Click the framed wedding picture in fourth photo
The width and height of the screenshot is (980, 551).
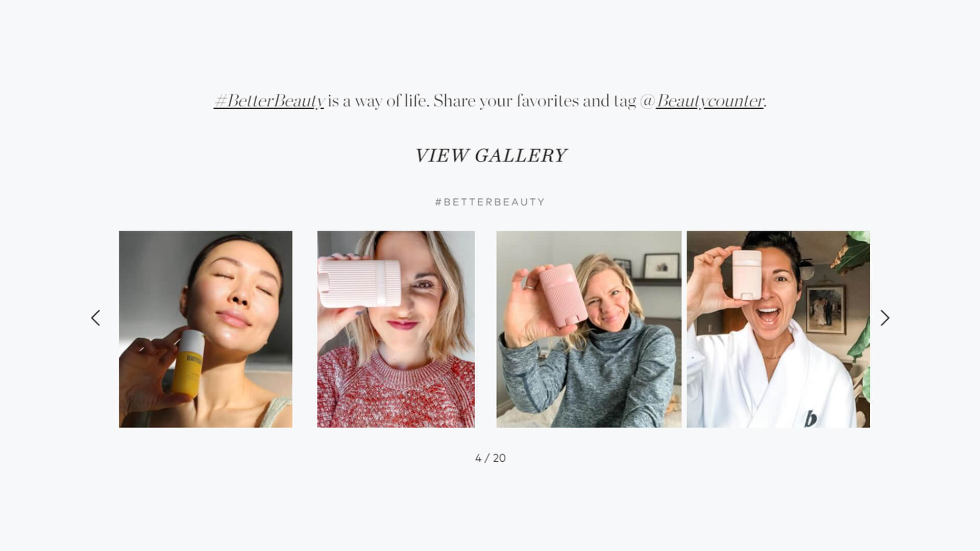click(826, 309)
